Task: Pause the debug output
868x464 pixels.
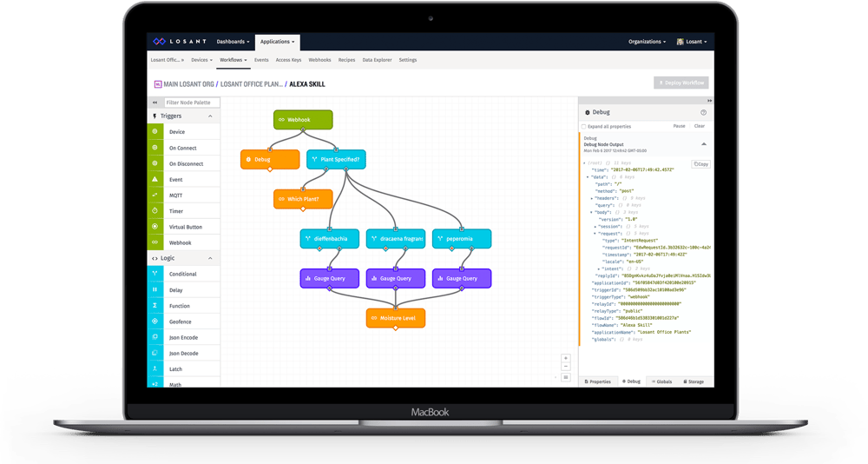Action: [x=680, y=126]
